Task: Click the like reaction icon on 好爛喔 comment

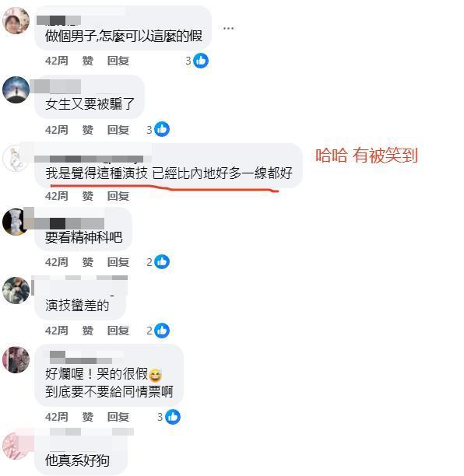Action: point(173,417)
